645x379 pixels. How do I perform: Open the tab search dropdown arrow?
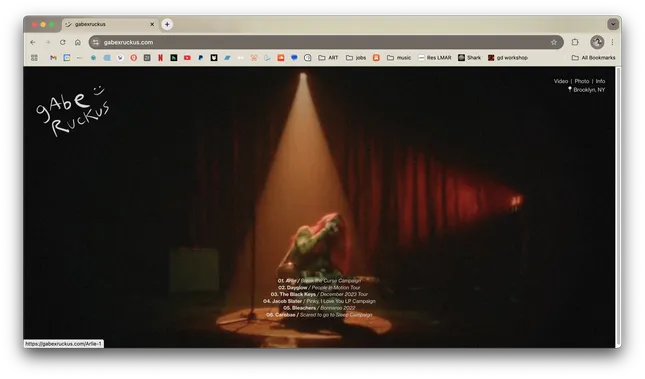tap(613, 24)
